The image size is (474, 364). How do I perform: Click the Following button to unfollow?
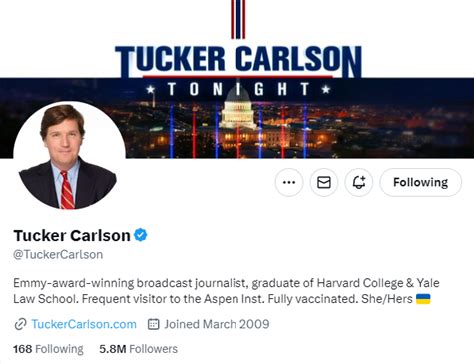[421, 182]
